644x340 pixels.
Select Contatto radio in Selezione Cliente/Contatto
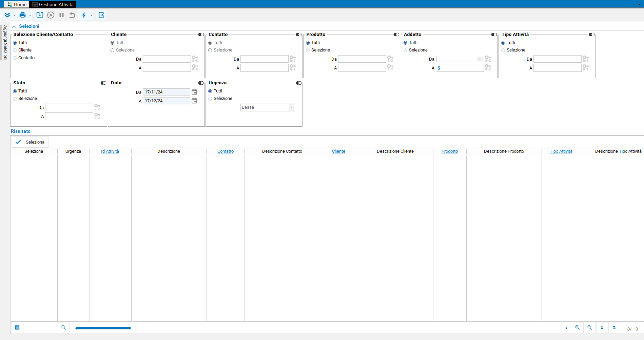click(x=15, y=58)
